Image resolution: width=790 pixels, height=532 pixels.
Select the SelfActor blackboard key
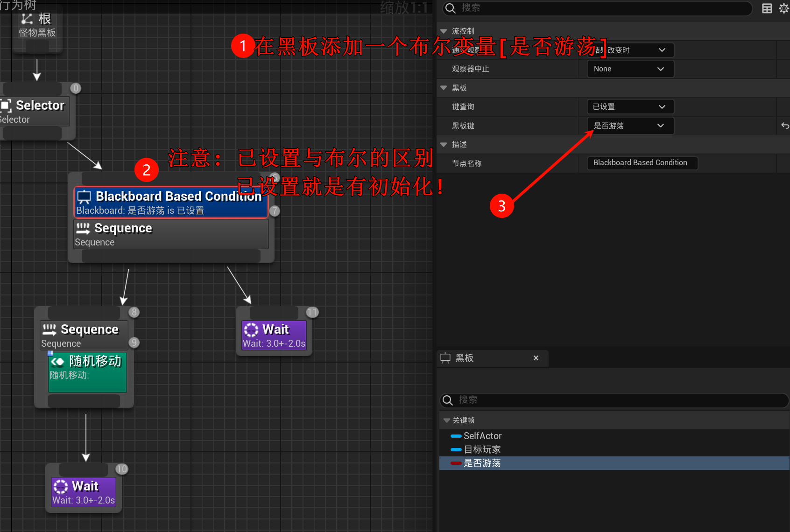point(482,436)
